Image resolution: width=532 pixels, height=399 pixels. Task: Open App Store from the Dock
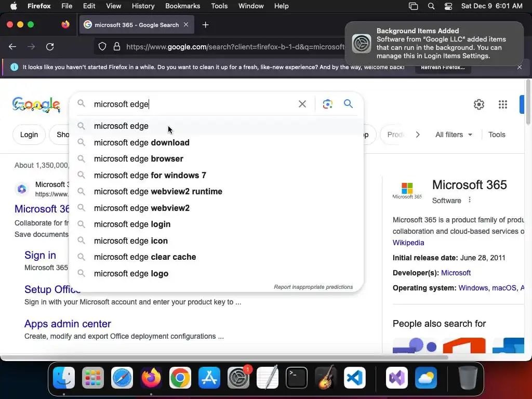(x=209, y=378)
